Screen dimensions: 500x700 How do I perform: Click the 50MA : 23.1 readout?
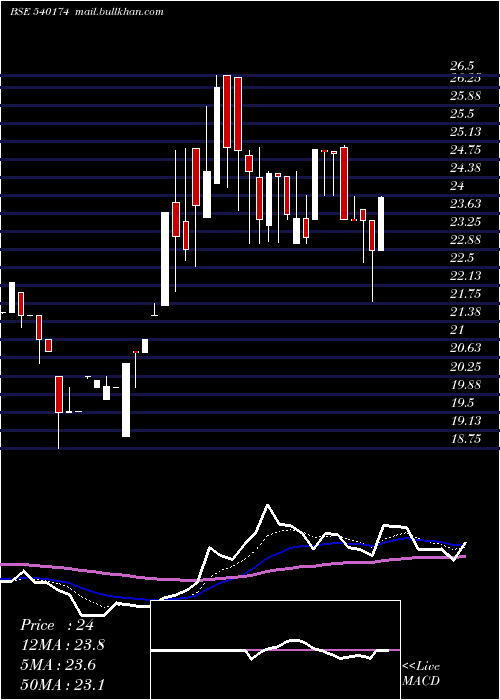coord(63,684)
